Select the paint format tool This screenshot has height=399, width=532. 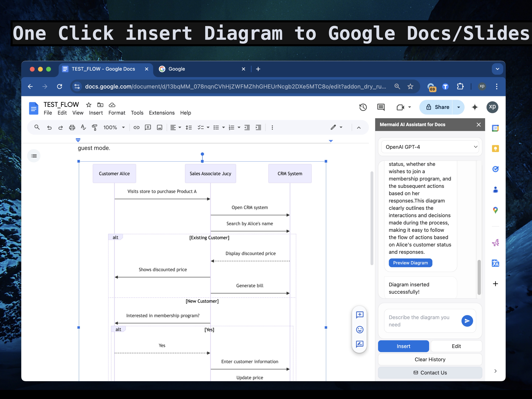point(94,127)
